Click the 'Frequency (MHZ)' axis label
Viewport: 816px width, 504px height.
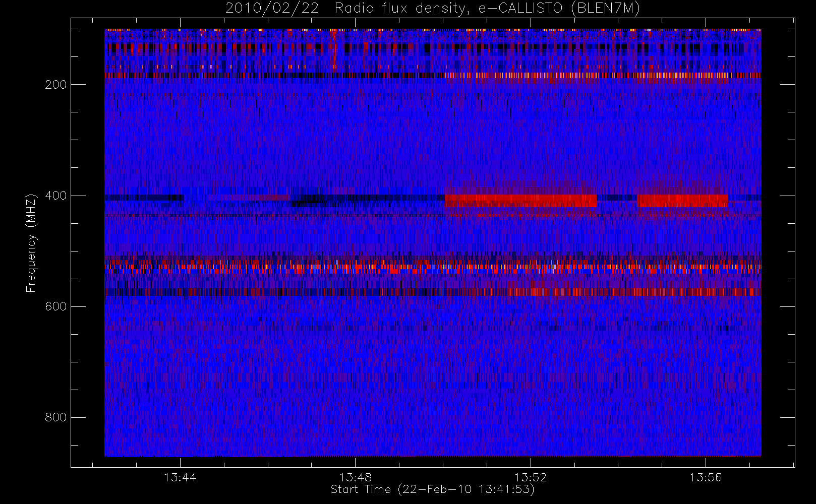[31, 243]
